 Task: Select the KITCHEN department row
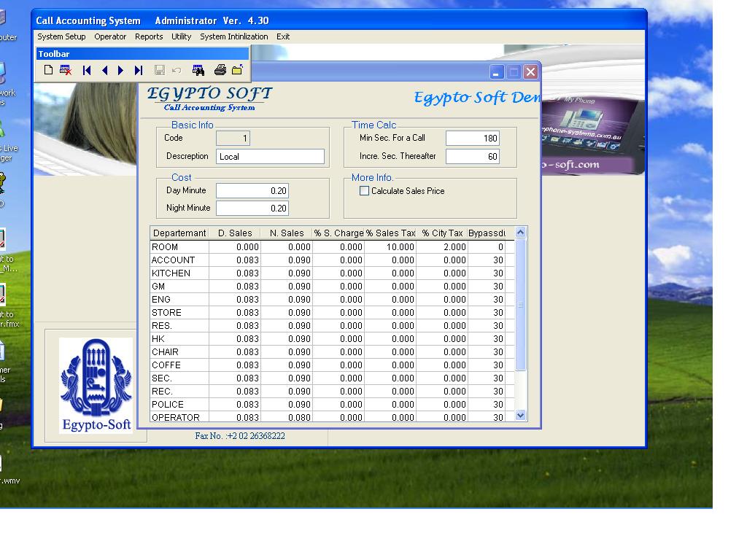[x=332, y=273]
